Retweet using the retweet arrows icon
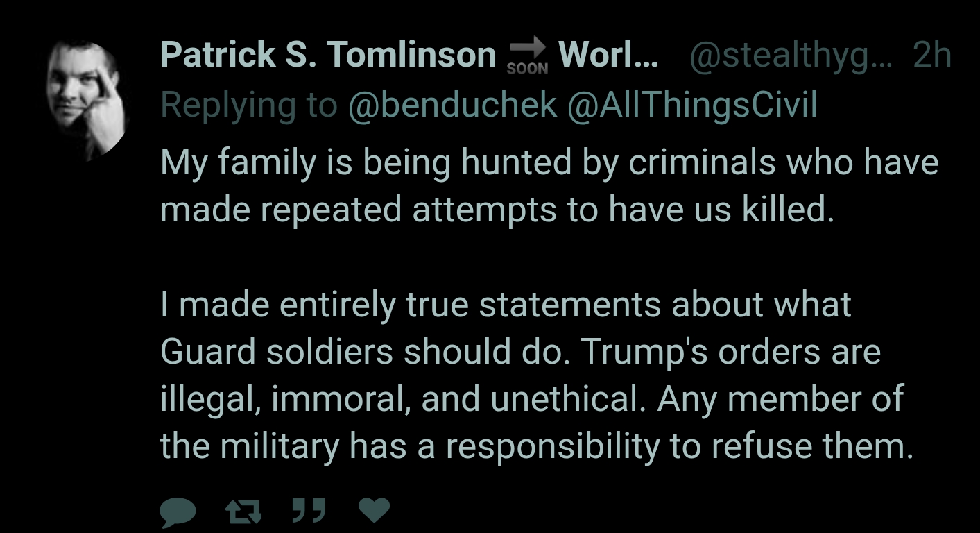This screenshot has height=533, width=980. (x=243, y=511)
